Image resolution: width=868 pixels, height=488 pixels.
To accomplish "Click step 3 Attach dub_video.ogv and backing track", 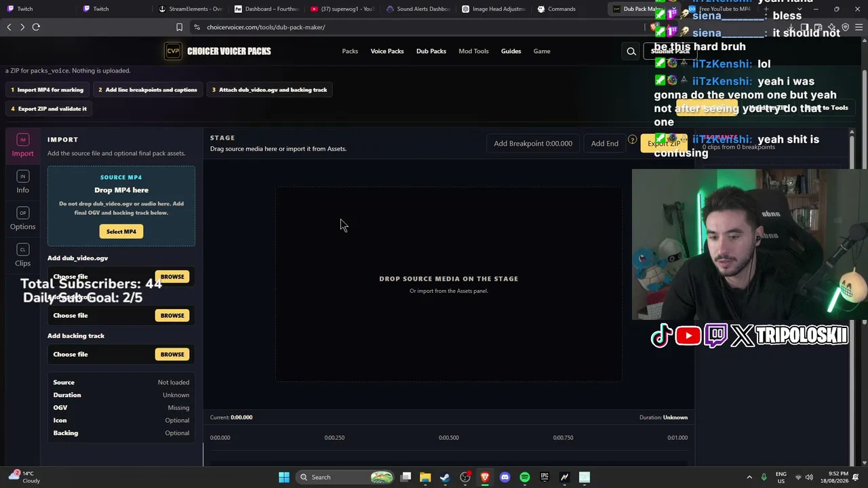I will coord(270,89).
